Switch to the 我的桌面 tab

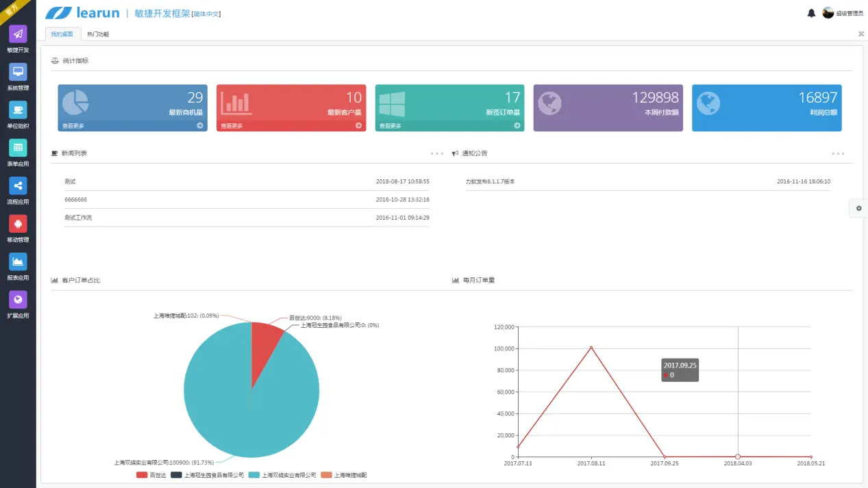(62, 34)
